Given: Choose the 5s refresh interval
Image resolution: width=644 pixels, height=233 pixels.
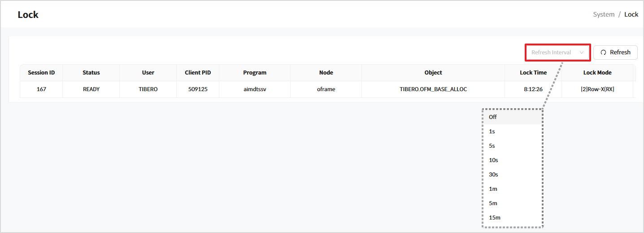Looking at the screenshot, I should [492, 146].
